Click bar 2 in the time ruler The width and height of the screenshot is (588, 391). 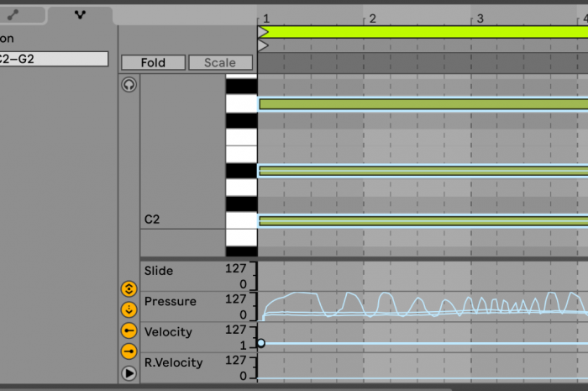[x=372, y=18]
